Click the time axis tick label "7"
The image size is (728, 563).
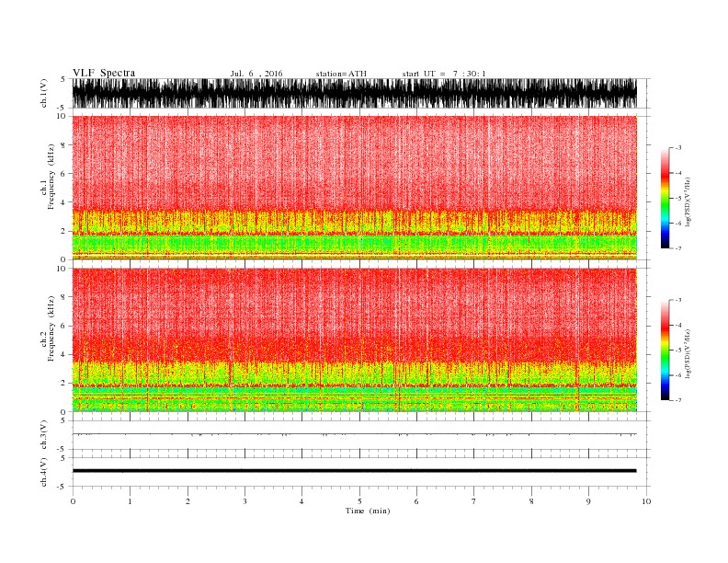coord(474,501)
